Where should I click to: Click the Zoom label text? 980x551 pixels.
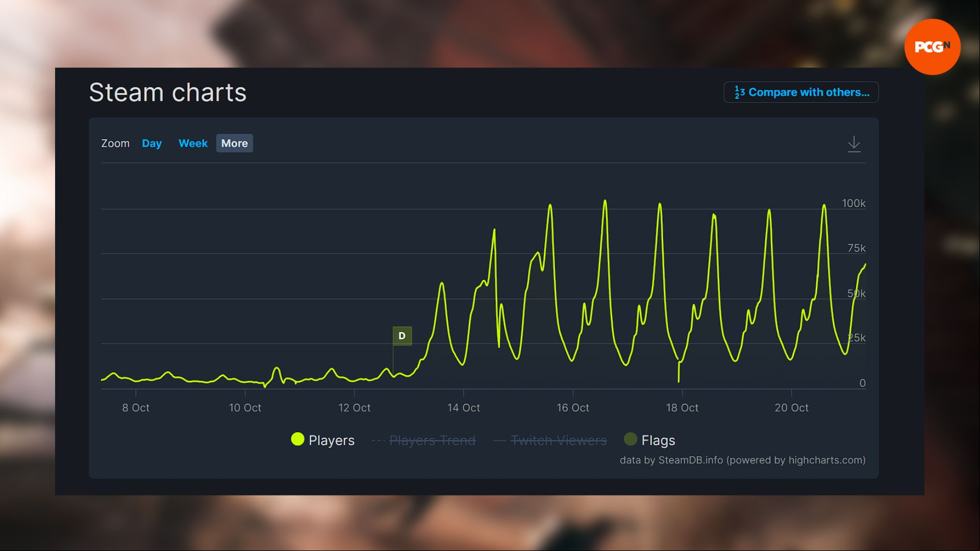pos(115,143)
